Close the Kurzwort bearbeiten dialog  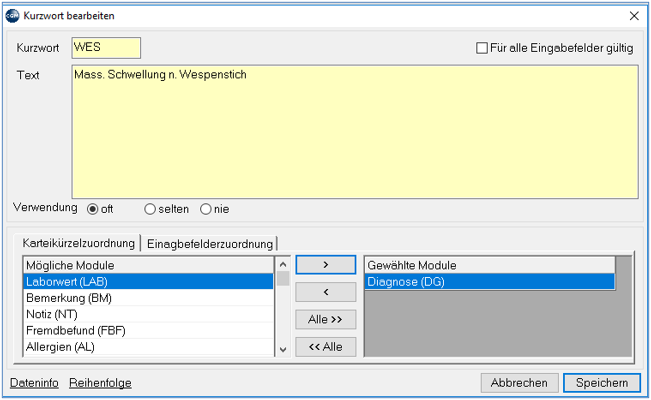(634, 16)
